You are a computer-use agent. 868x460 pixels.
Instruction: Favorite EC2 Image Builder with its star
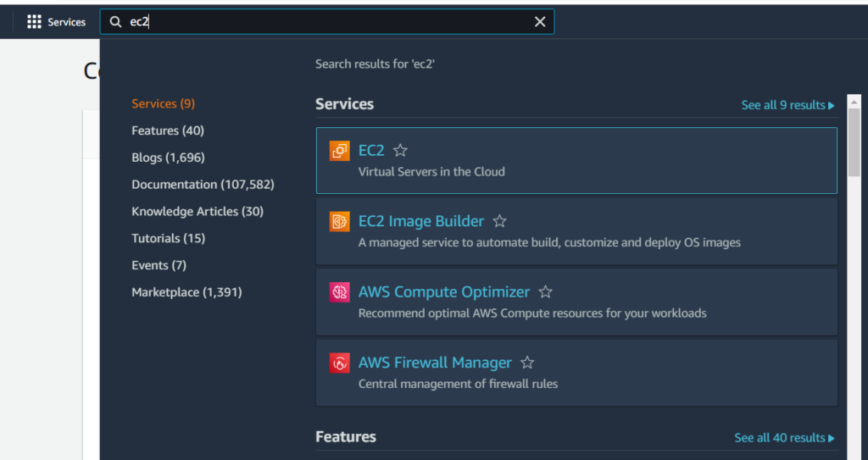pos(499,221)
